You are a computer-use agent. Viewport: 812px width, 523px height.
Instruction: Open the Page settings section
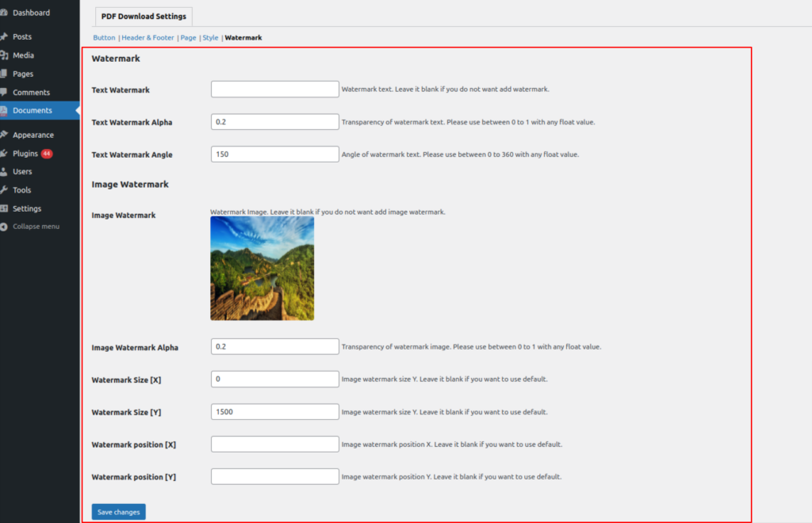(188, 37)
